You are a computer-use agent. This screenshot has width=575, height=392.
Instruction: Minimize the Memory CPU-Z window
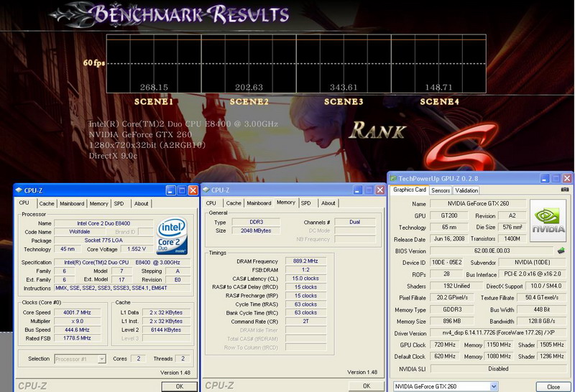pyautogui.click(x=357, y=190)
